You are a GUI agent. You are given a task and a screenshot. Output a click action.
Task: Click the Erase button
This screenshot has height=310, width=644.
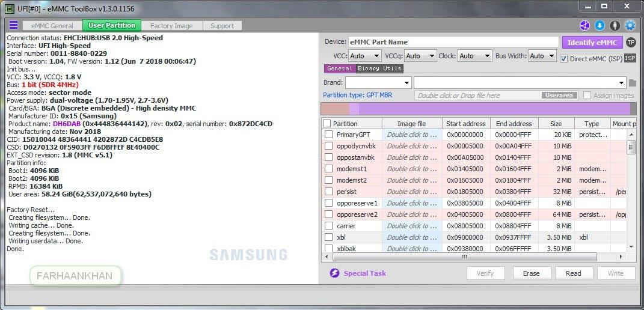[531, 273]
